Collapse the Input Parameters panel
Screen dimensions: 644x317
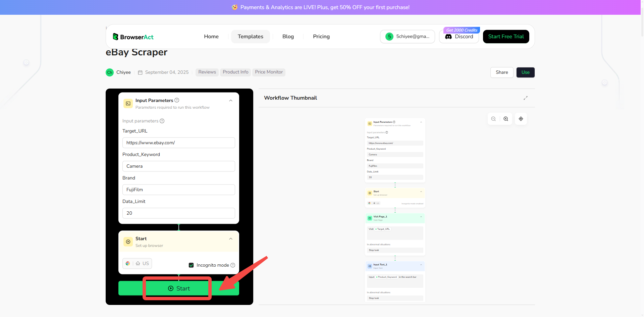[231, 101]
